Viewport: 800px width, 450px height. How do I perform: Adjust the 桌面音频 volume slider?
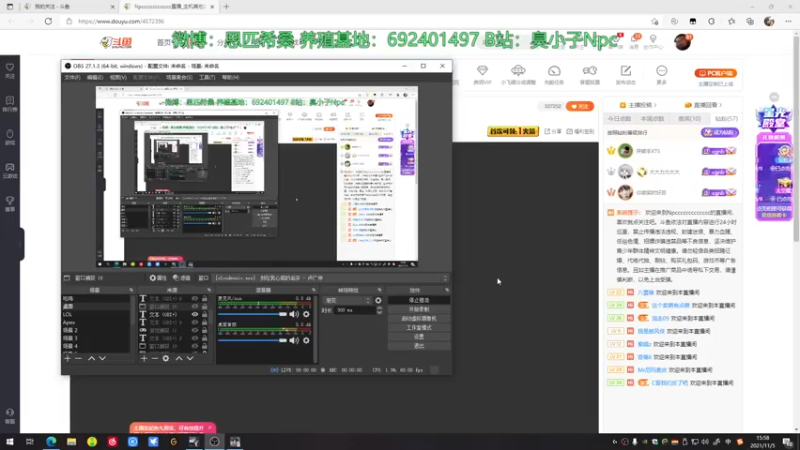(253, 340)
